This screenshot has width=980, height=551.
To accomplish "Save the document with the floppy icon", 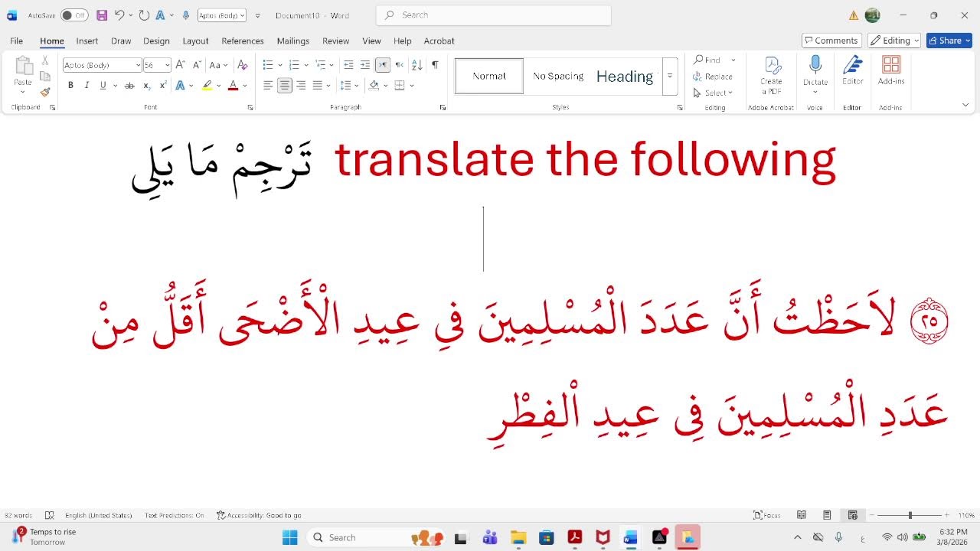I will 102,15.
